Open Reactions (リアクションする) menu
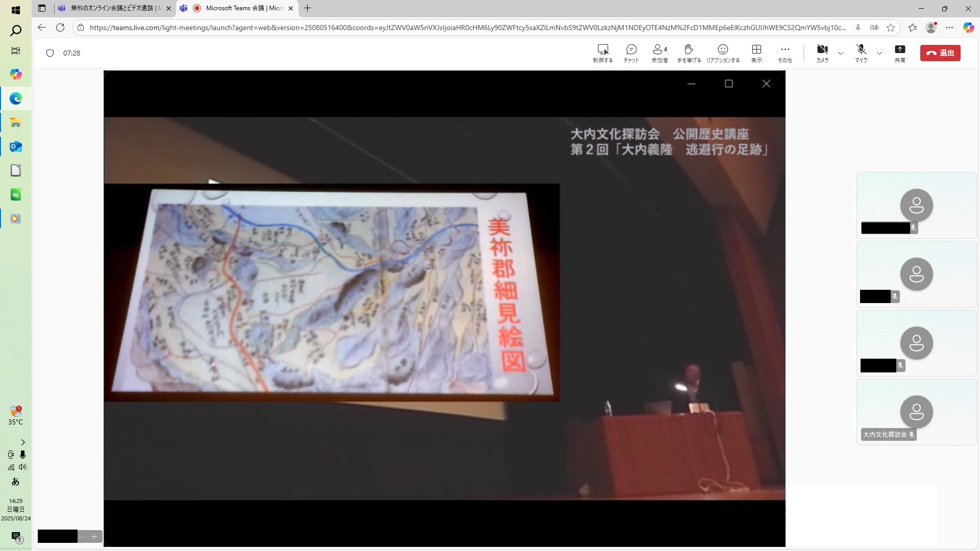Viewport: 980px width, 551px height. click(723, 53)
